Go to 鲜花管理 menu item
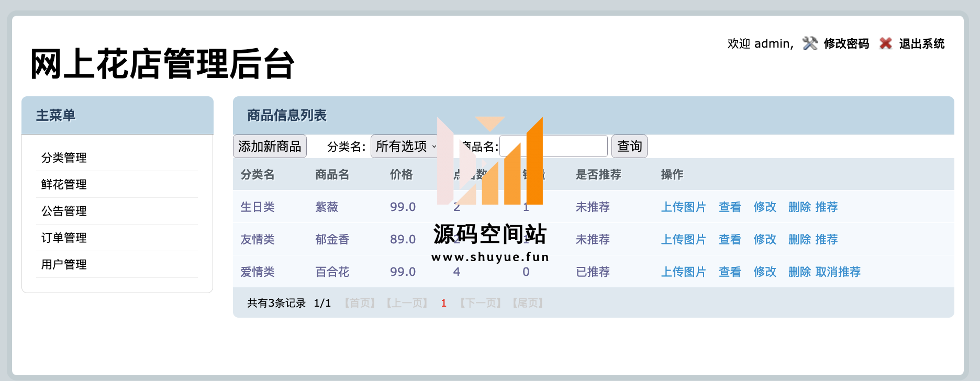Viewport: 980px width, 381px height. [x=64, y=184]
